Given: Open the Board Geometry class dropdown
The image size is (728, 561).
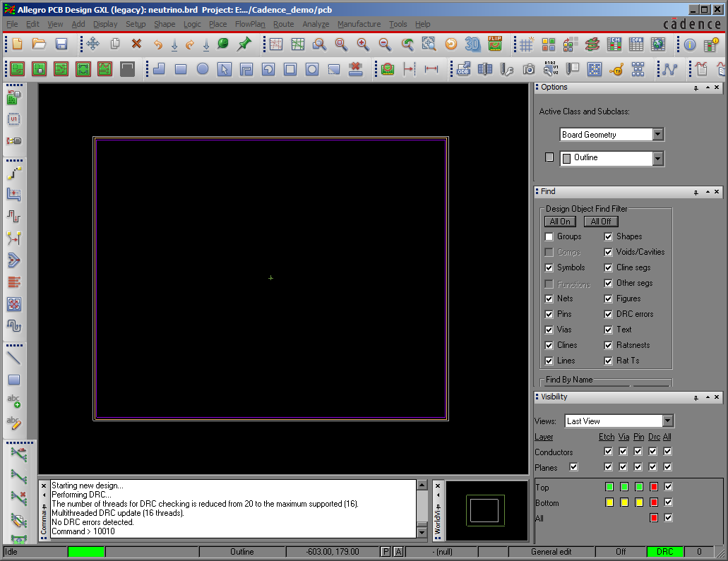Looking at the screenshot, I should coord(658,135).
